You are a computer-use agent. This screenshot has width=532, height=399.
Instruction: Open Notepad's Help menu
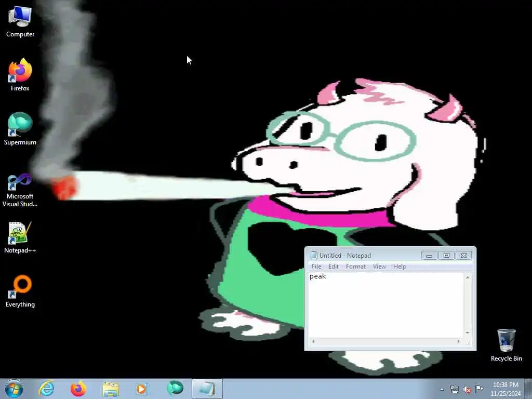tap(400, 267)
